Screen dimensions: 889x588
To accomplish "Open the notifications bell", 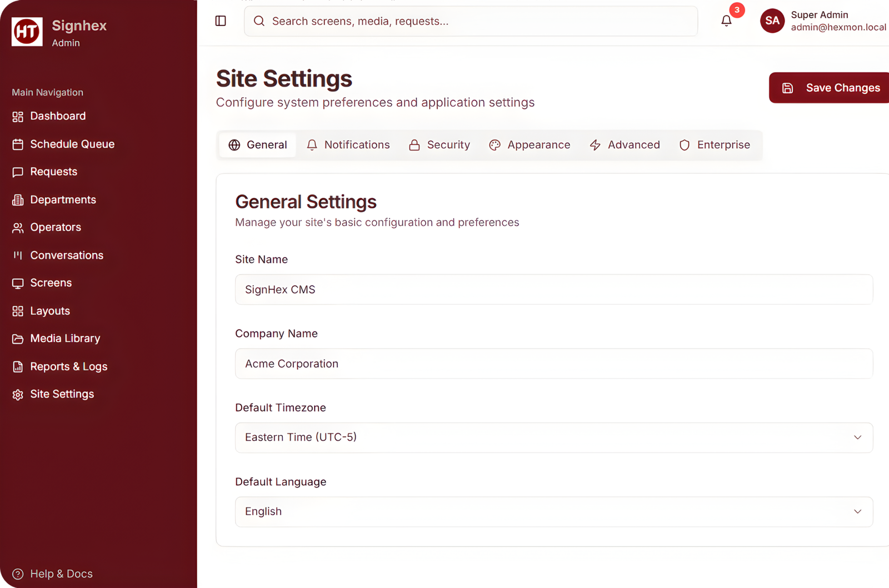I will [x=726, y=21].
